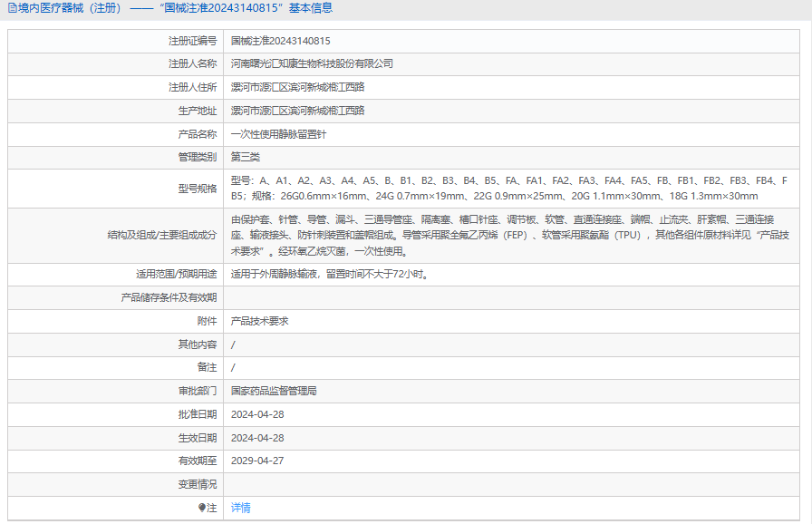812x524 pixels.
Task: Select the composition text starting 由保护套、针管
Action: coord(510,235)
